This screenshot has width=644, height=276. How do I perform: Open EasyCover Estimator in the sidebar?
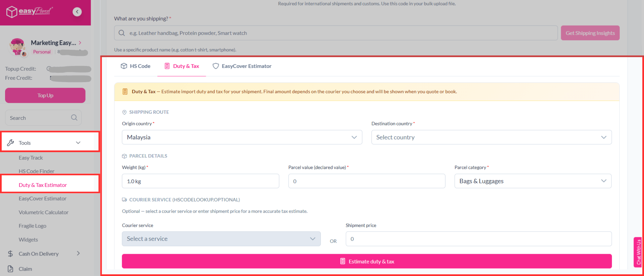pyautogui.click(x=42, y=199)
